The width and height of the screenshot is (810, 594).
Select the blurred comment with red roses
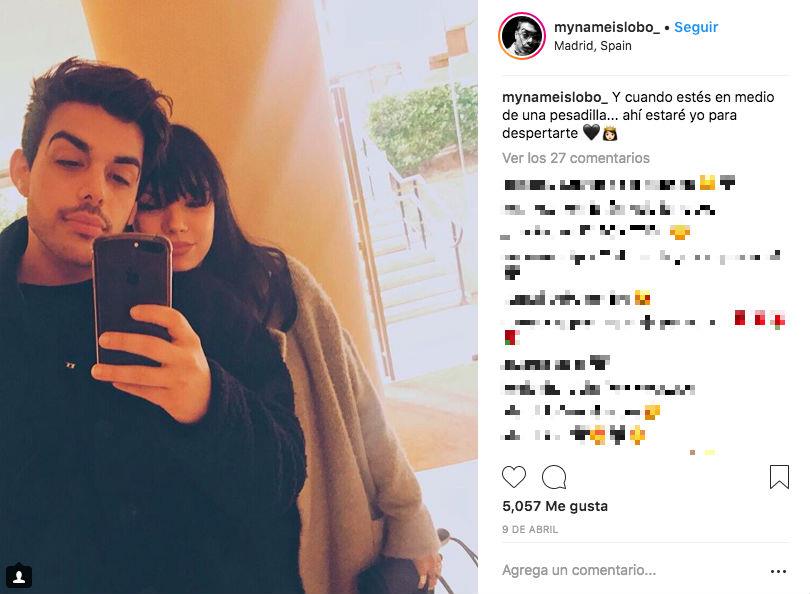(644, 328)
